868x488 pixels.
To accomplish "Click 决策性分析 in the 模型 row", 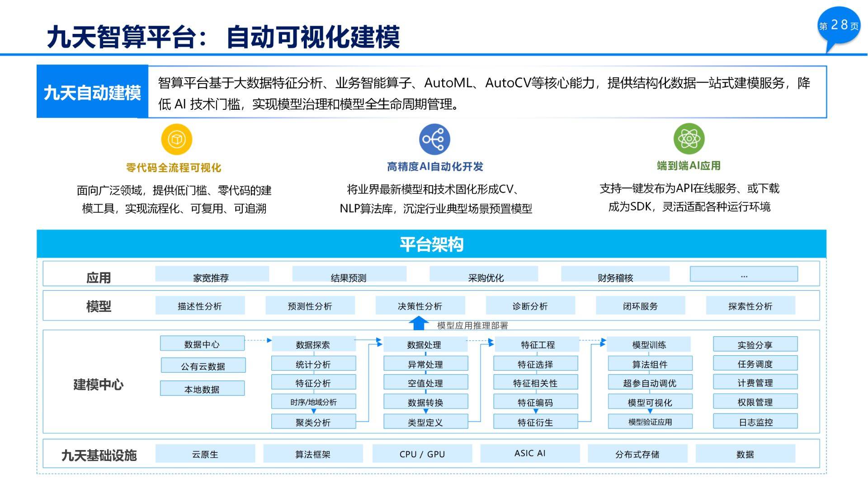I will tap(420, 305).
